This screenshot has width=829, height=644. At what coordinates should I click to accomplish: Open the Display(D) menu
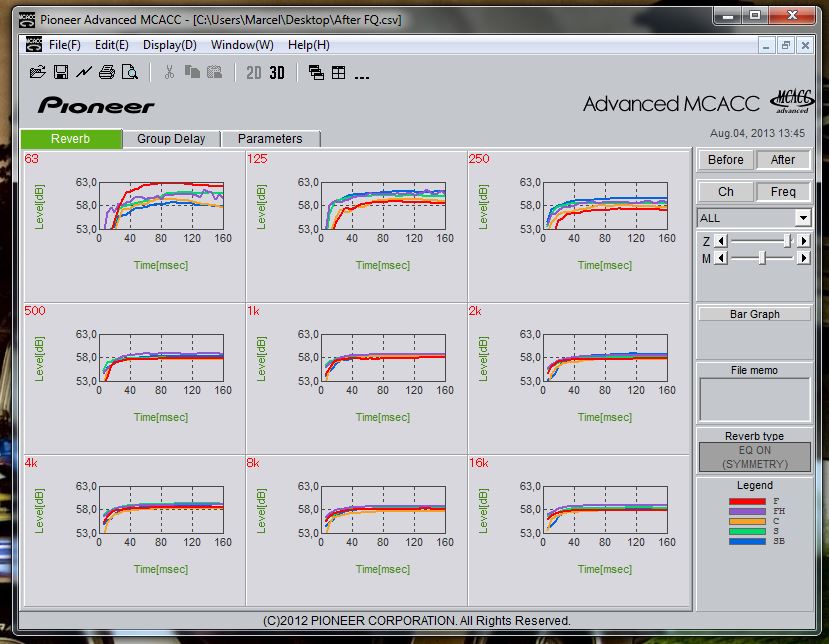[x=169, y=45]
